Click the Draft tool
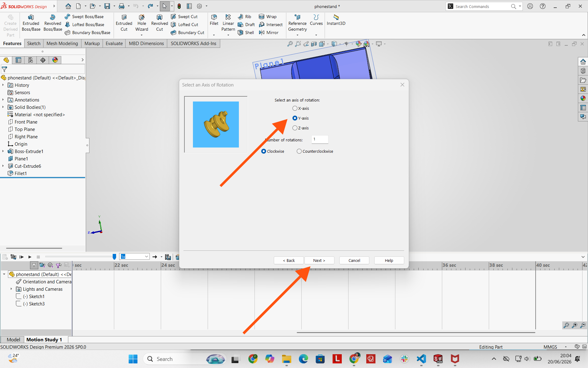This screenshot has width=588, height=368. coord(247,25)
